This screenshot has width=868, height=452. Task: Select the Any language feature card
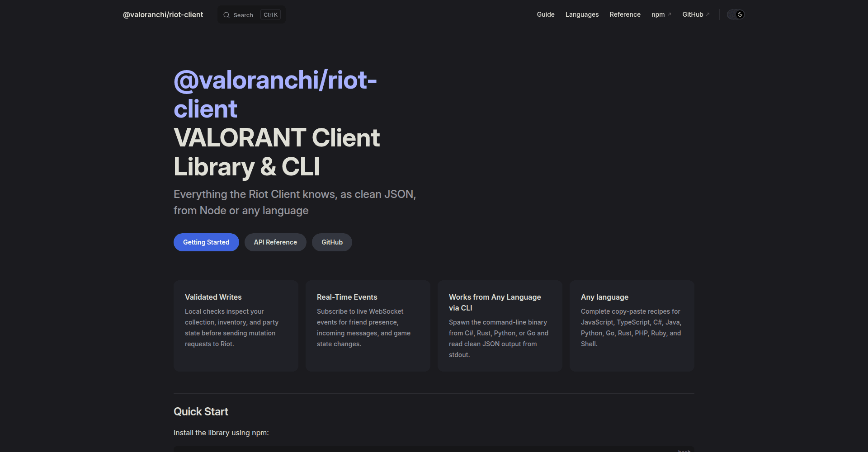(632, 326)
